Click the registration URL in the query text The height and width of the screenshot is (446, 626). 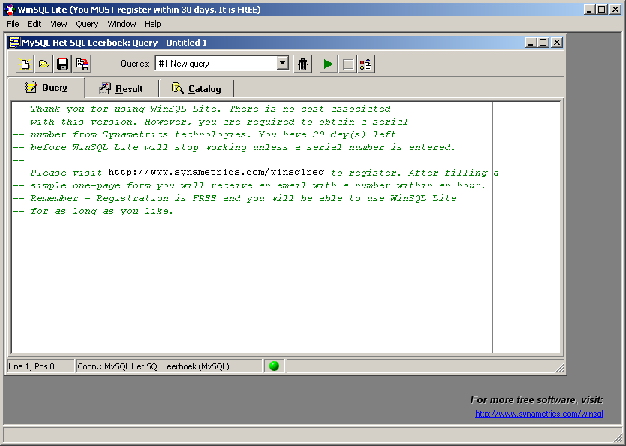pos(216,172)
